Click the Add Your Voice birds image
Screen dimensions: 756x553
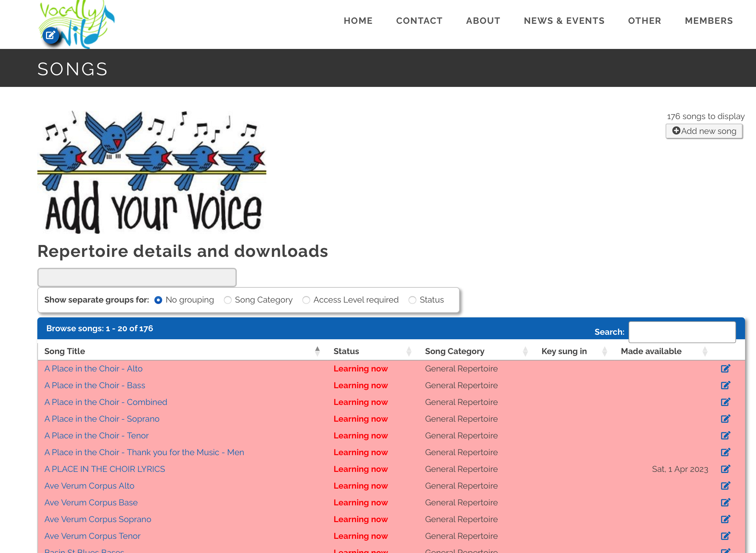click(152, 172)
